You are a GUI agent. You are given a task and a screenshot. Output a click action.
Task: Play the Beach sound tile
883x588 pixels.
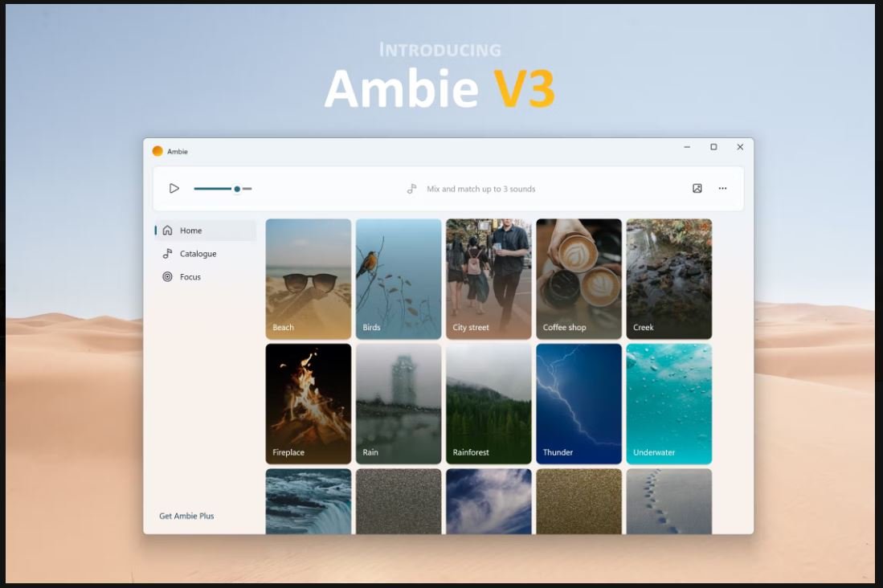point(309,280)
